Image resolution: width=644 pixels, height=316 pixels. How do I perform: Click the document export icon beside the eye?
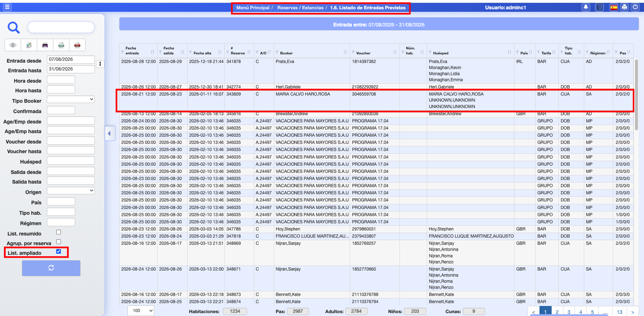29,45
